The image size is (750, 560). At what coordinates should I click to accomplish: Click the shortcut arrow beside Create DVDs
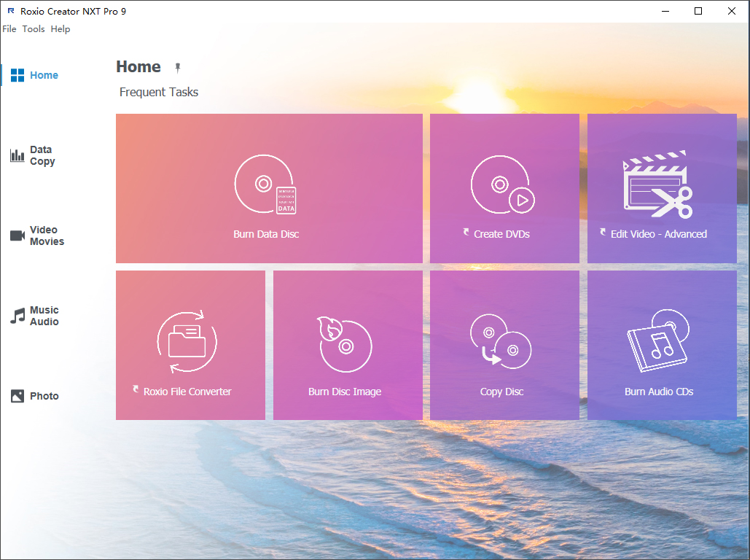tap(466, 232)
